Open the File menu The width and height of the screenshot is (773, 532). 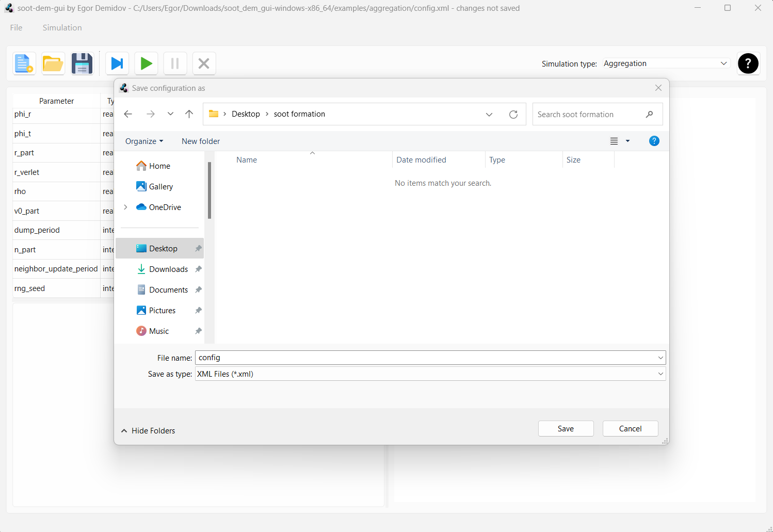(16, 28)
